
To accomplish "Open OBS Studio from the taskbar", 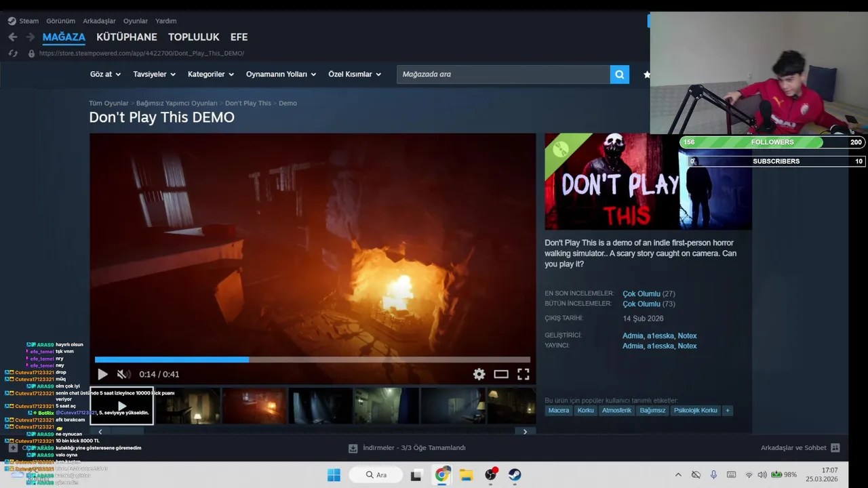I will pyautogui.click(x=491, y=475).
